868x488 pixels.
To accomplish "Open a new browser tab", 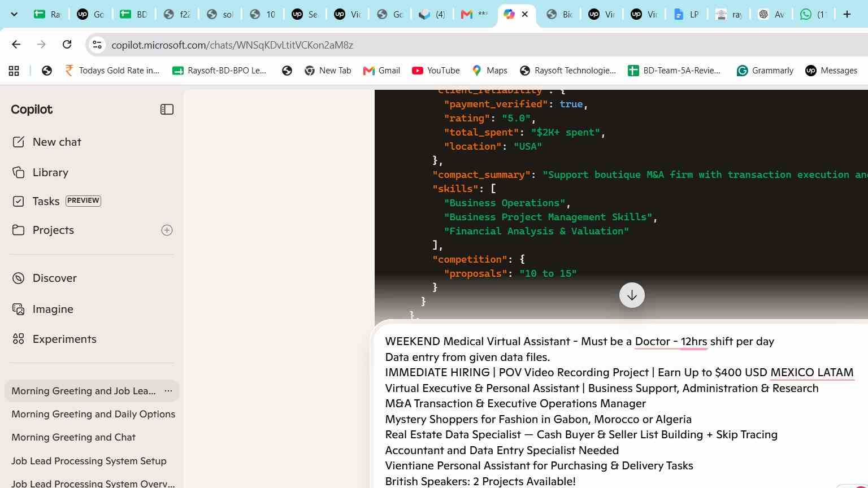I will point(847,14).
